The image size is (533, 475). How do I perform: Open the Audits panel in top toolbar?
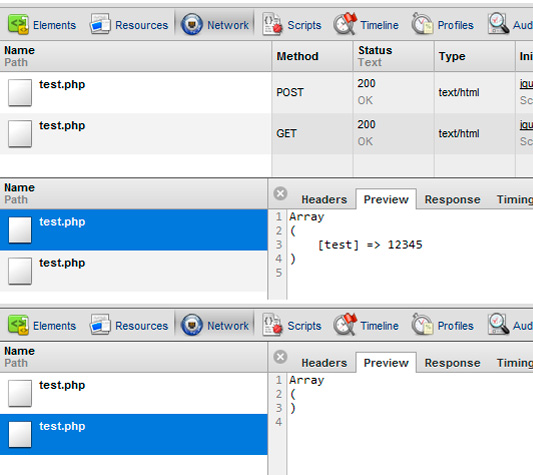click(x=510, y=25)
